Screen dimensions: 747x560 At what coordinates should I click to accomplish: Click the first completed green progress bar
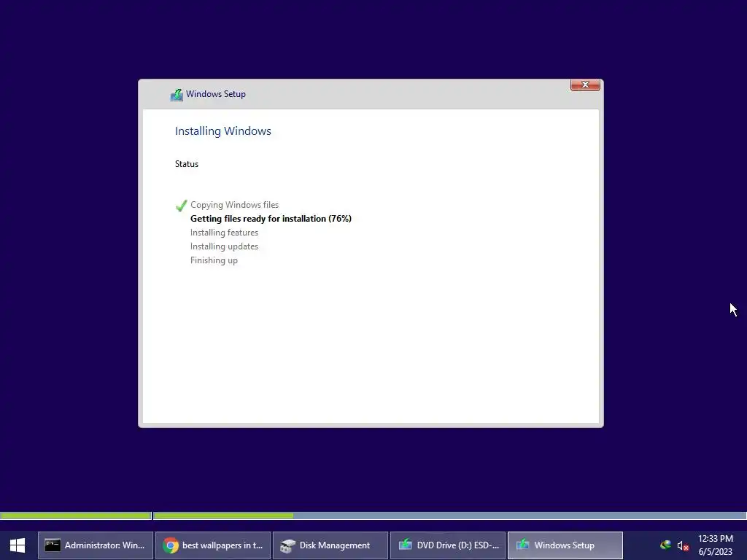coord(76,516)
